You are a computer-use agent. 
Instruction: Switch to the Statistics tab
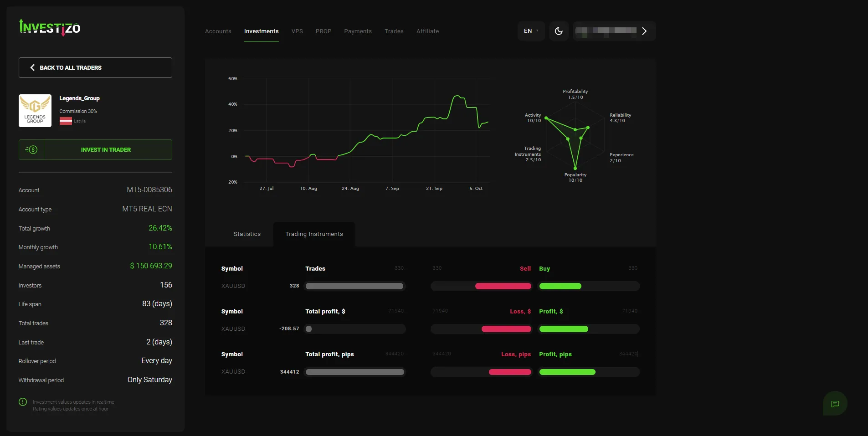(247, 234)
